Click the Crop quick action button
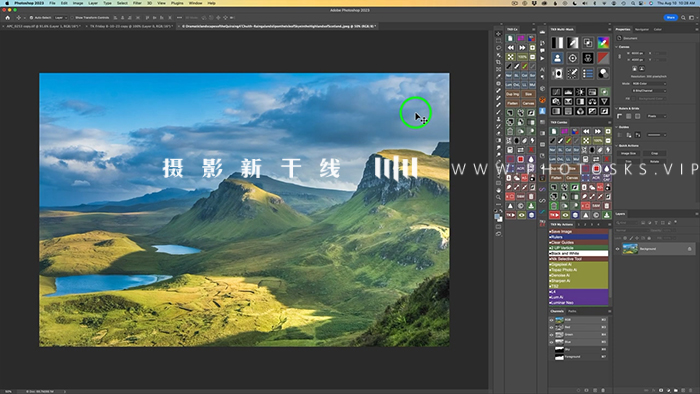This screenshot has width=700, height=394. point(654,153)
